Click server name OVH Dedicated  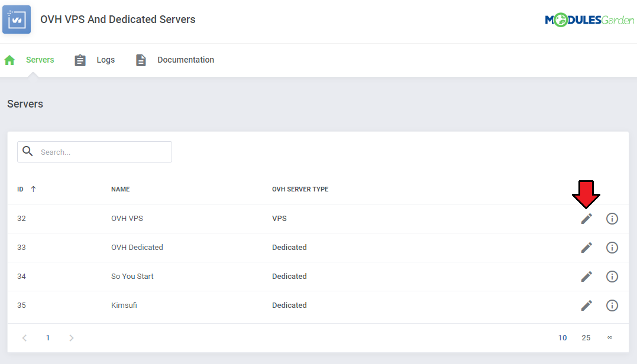tap(137, 247)
